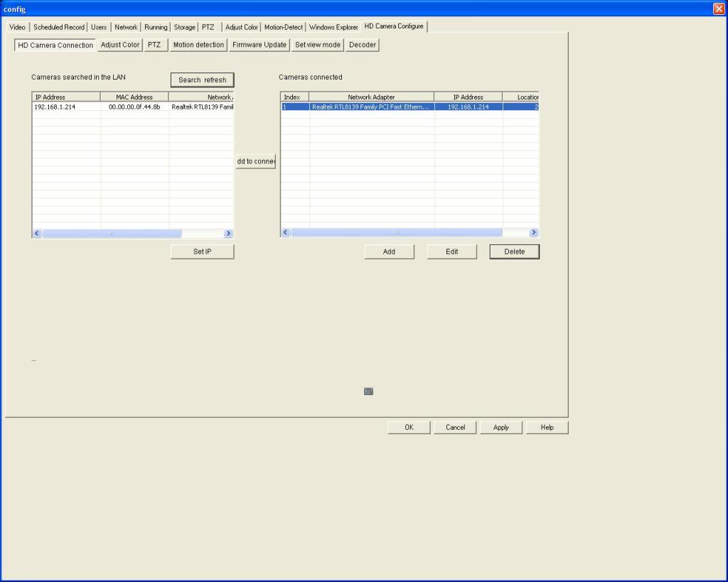Switch to the Motion-Detect tab

[284, 27]
